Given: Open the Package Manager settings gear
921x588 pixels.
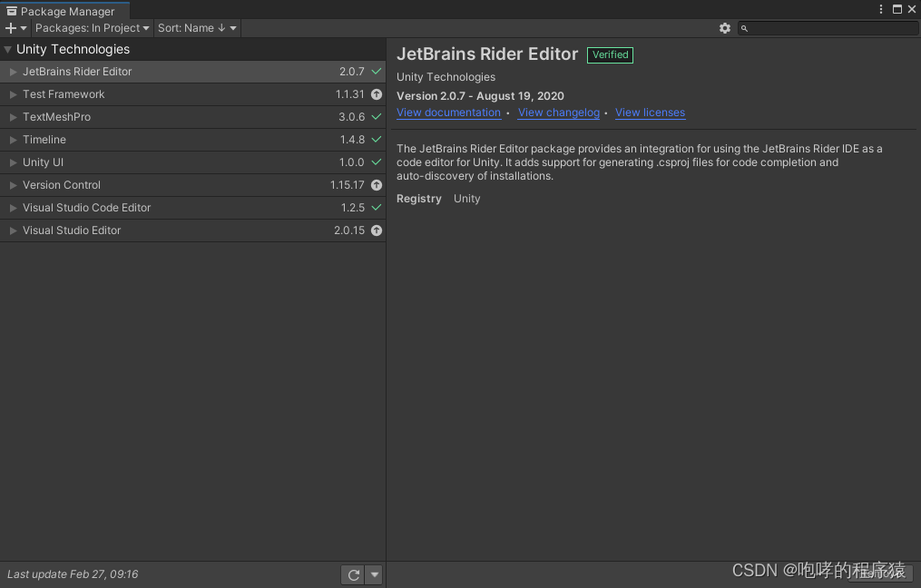Looking at the screenshot, I should [725, 28].
